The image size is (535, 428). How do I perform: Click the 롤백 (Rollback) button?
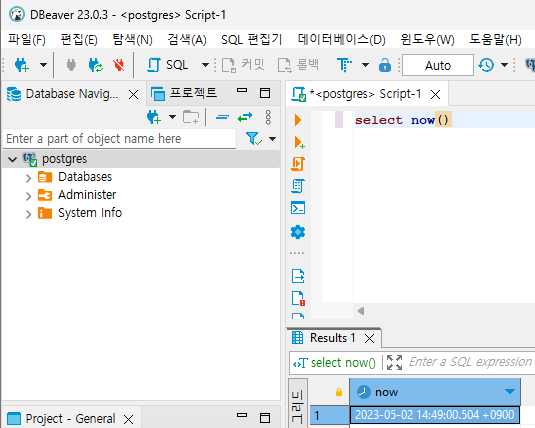(298, 65)
